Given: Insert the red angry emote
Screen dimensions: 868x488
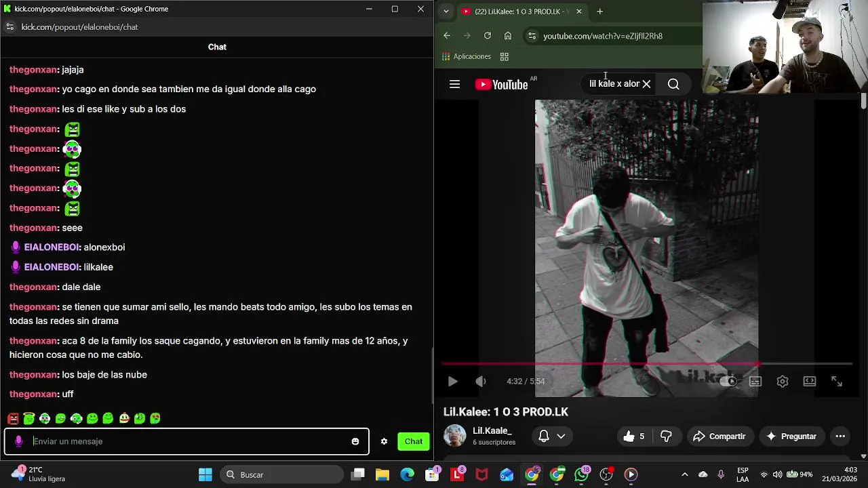Looking at the screenshot, I should (x=13, y=418).
